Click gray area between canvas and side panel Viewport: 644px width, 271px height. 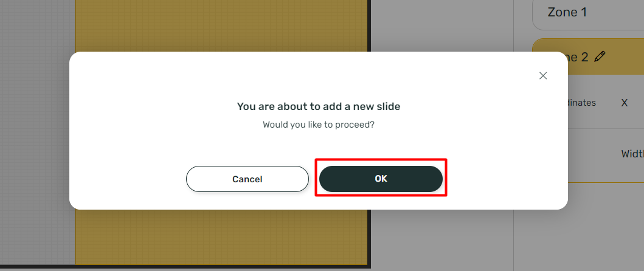tap(442, 26)
